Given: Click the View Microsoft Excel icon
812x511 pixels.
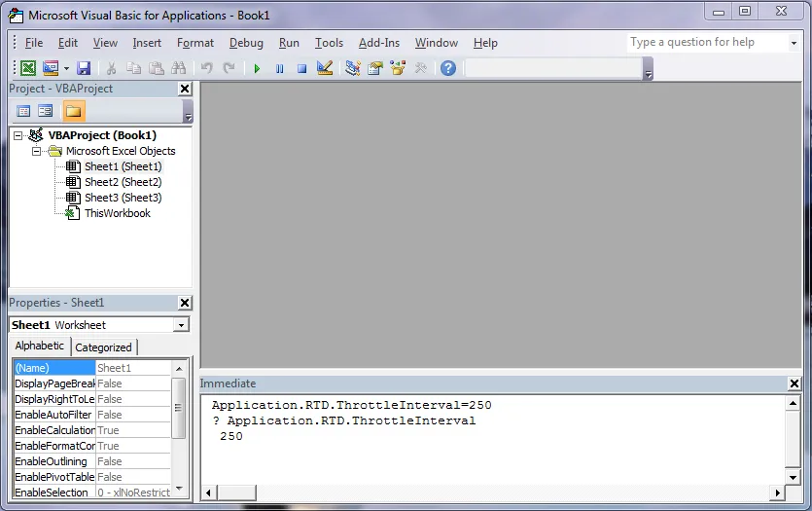Looking at the screenshot, I should [x=28, y=68].
